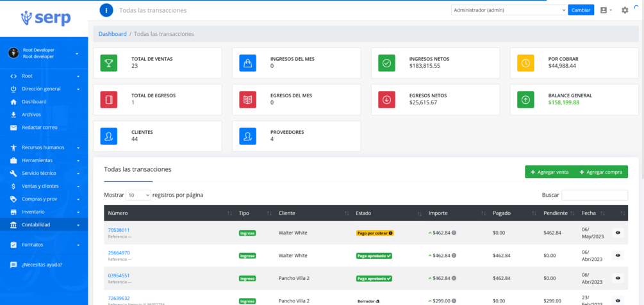
Task: Open the blue three-dot menu button
Action: point(106,10)
